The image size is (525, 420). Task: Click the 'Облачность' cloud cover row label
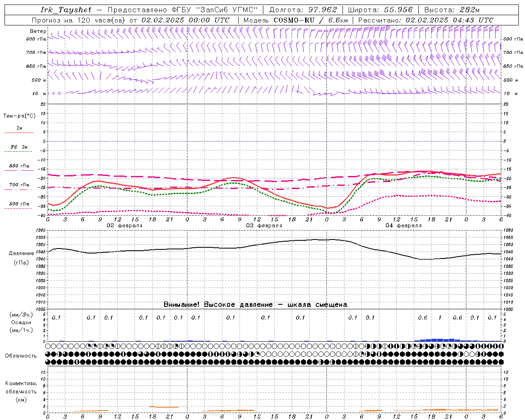(21, 356)
